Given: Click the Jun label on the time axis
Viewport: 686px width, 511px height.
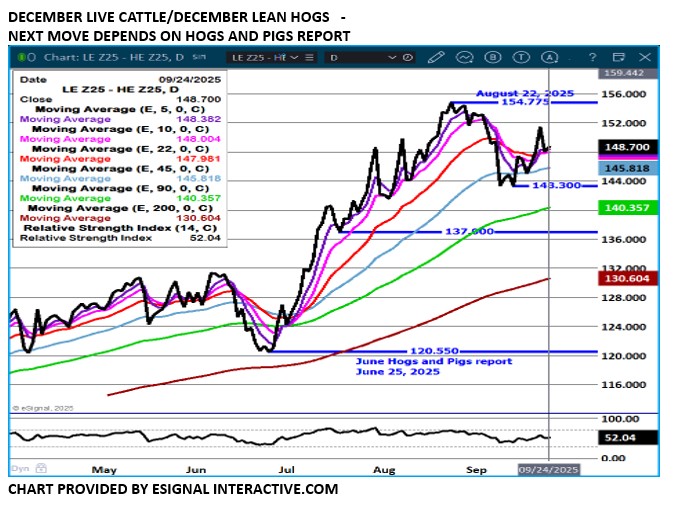Looking at the screenshot, I should (196, 470).
